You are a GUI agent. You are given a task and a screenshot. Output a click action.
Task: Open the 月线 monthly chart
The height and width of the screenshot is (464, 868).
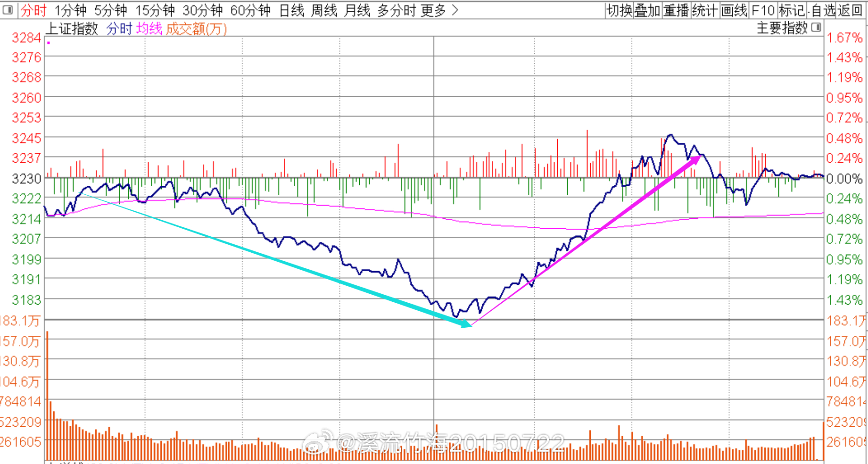pyautogui.click(x=357, y=10)
